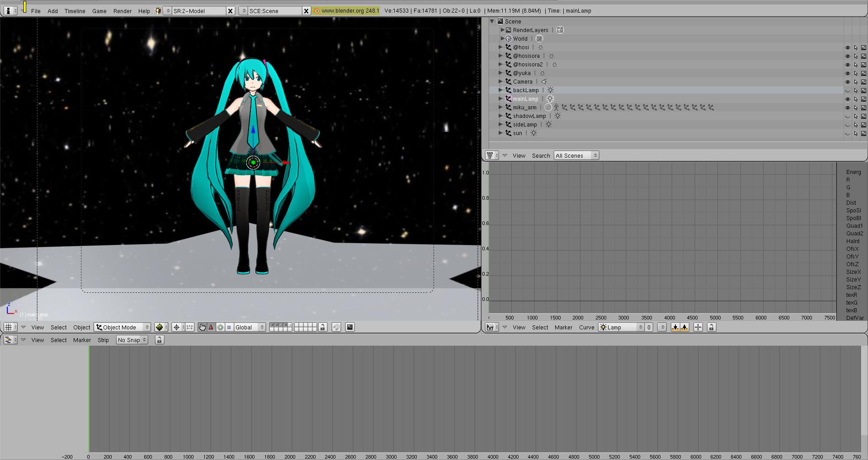Click paste curves from buffer up-arrow icon
This screenshot has width=868, height=460.
pos(684,327)
